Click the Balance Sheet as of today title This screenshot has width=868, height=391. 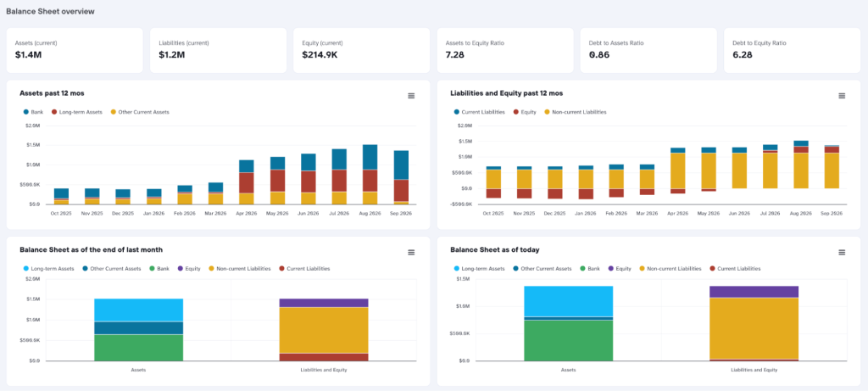tap(495, 249)
